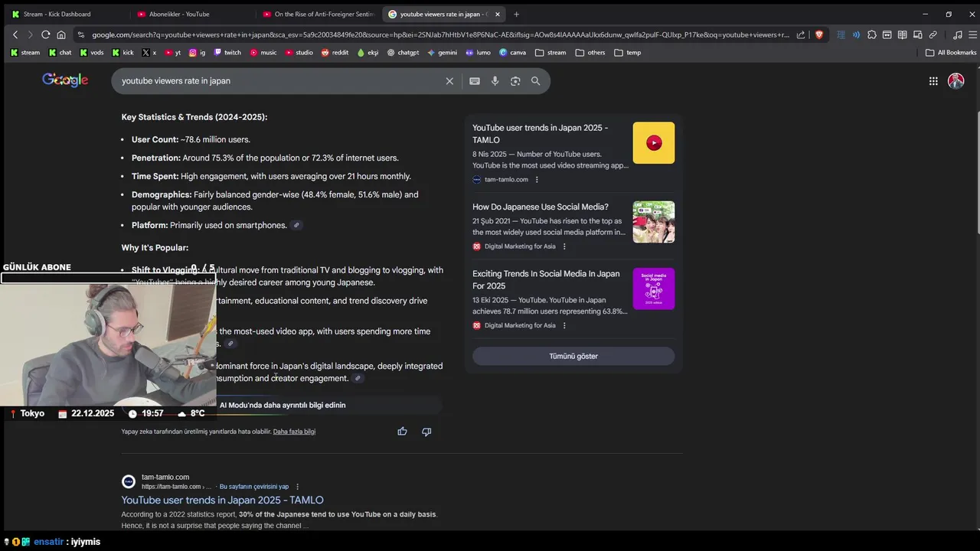The width and height of the screenshot is (980, 551).
Task: Give thumbs down to AI overview
Action: pos(426,432)
